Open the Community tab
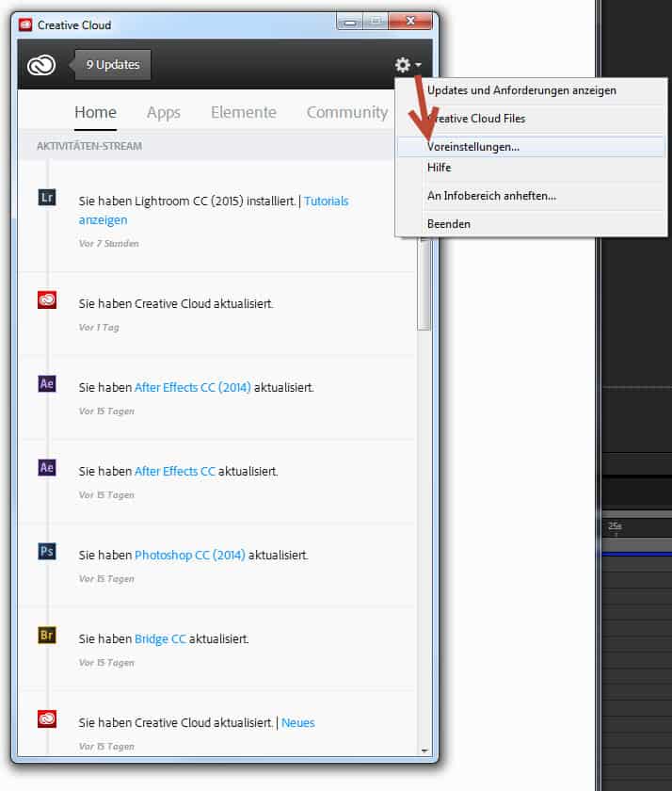The height and width of the screenshot is (791, 672). click(x=346, y=112)
